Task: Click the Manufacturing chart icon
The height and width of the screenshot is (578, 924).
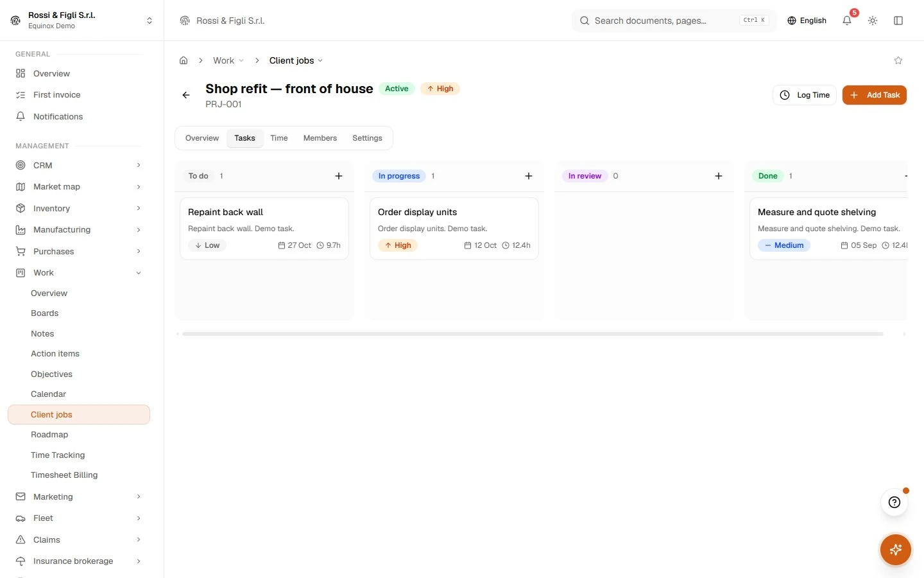Action: click(21, 230)
